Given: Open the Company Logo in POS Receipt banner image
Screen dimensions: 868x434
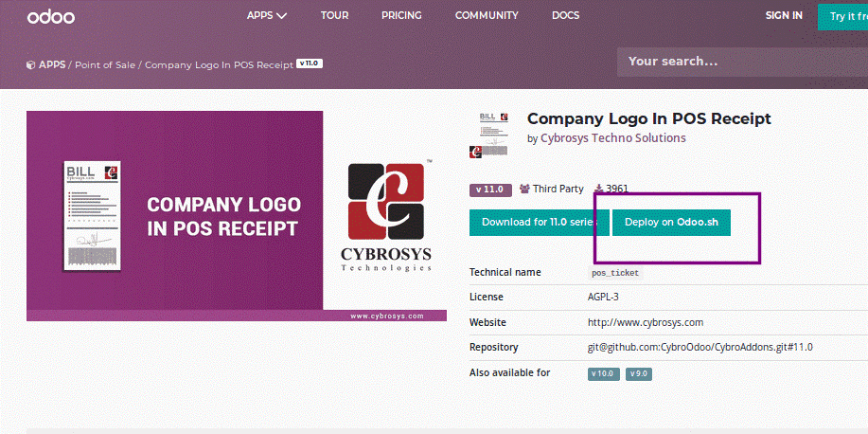Looking at the screenshot, I should pos(237,216).
